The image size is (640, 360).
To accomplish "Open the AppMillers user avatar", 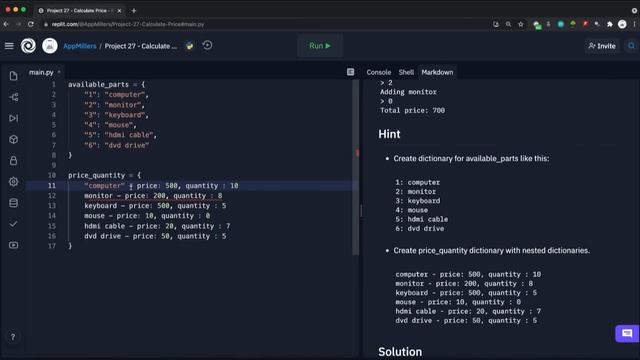I will [x=50, y=46].
